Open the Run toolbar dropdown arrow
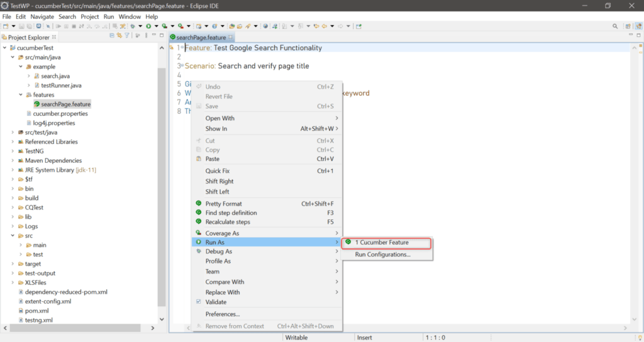 (156, 26)
